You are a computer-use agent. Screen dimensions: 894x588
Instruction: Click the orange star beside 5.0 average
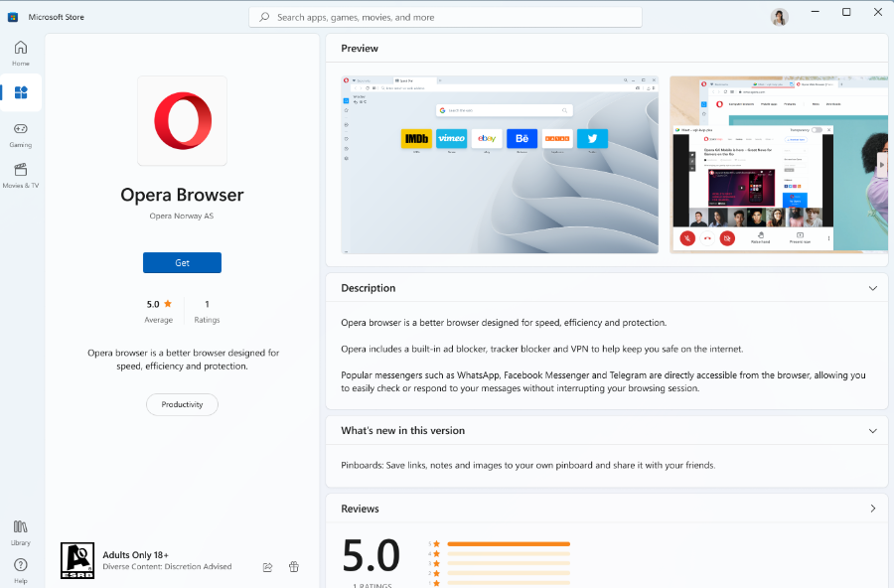point(168,303)
